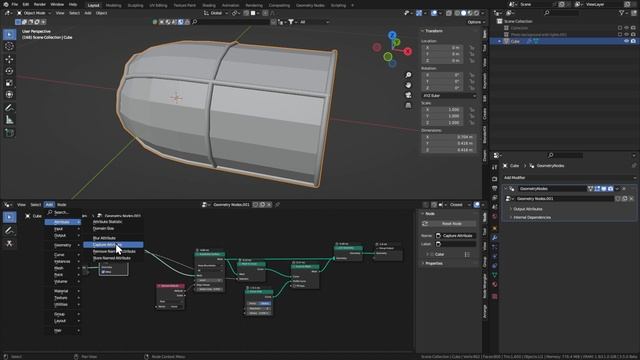640x360 pixels.
Task: Open the viewport Options dropdown
Action: click(476, 22)
